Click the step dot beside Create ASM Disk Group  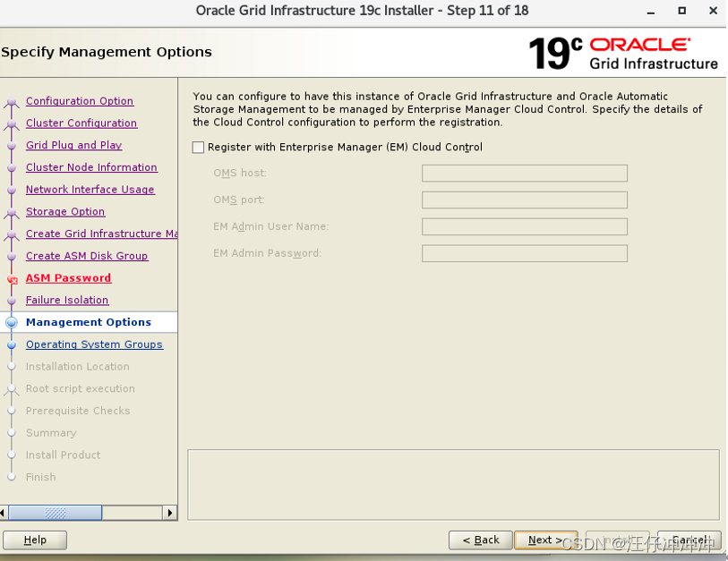click(12, 256)
